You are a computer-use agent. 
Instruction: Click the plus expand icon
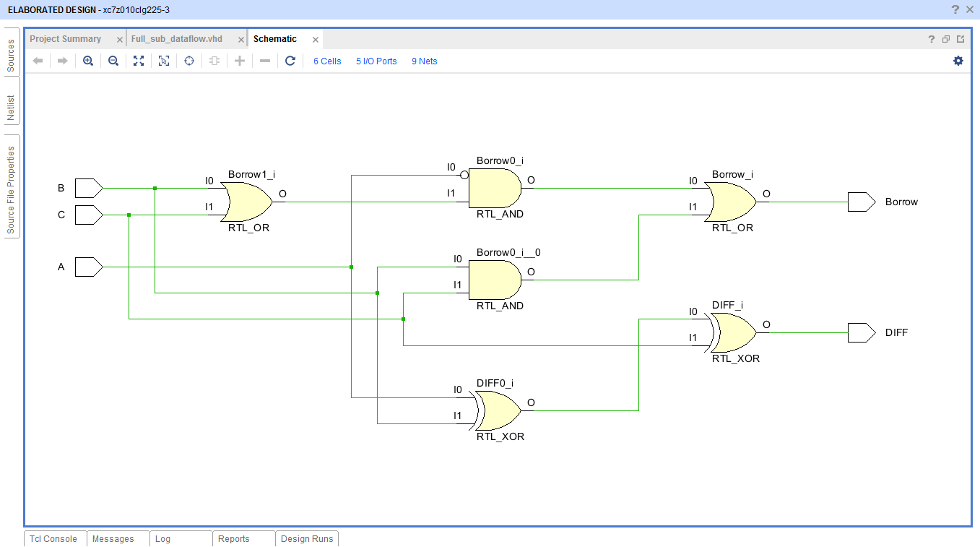tap(240, 61)
